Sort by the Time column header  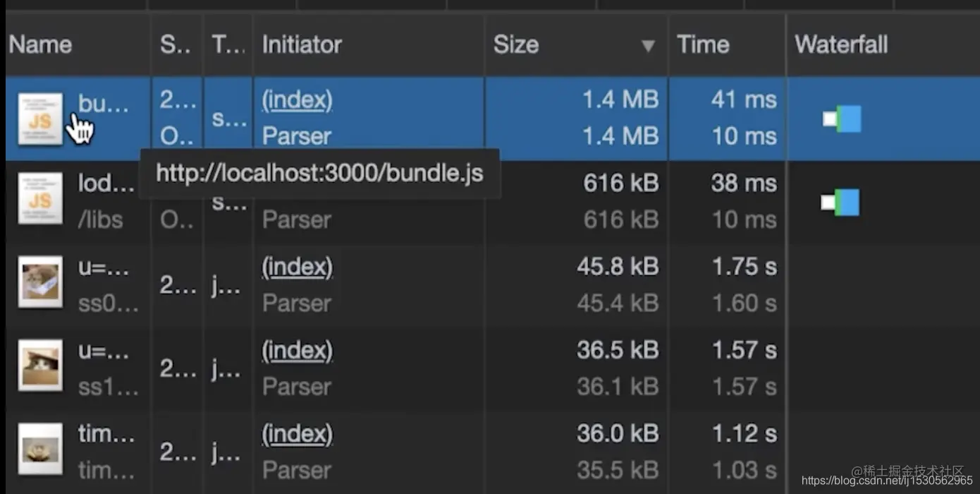703,44
